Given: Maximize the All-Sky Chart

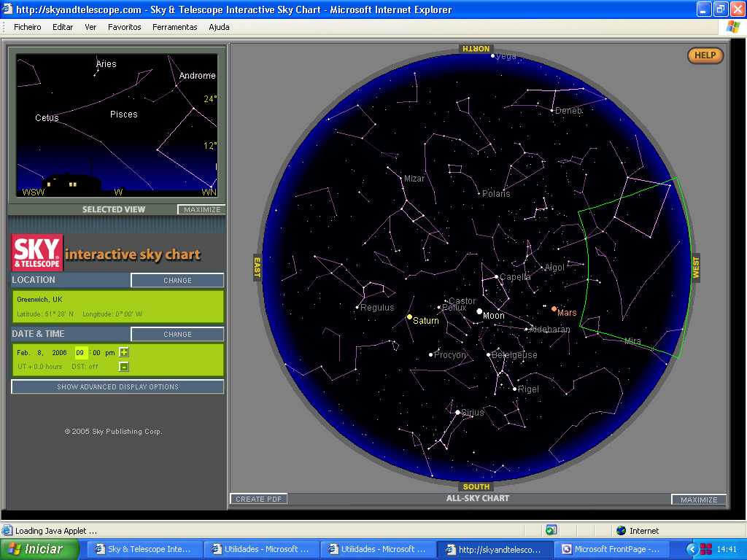Looking at the screenshot, I should coord(698,499).
